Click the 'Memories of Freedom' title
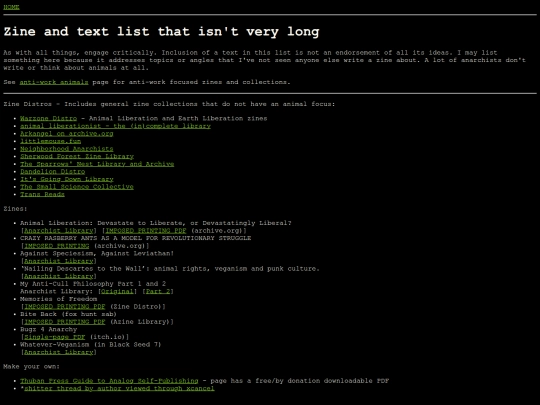Viewport: 540px width, 405px height. [x=59, y=299]
